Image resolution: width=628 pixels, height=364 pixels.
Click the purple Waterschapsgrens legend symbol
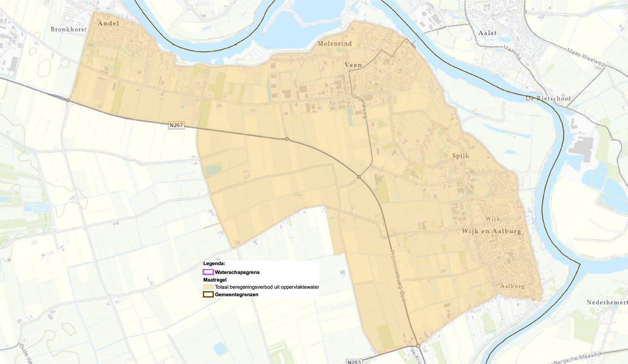(x=208, y=272)
